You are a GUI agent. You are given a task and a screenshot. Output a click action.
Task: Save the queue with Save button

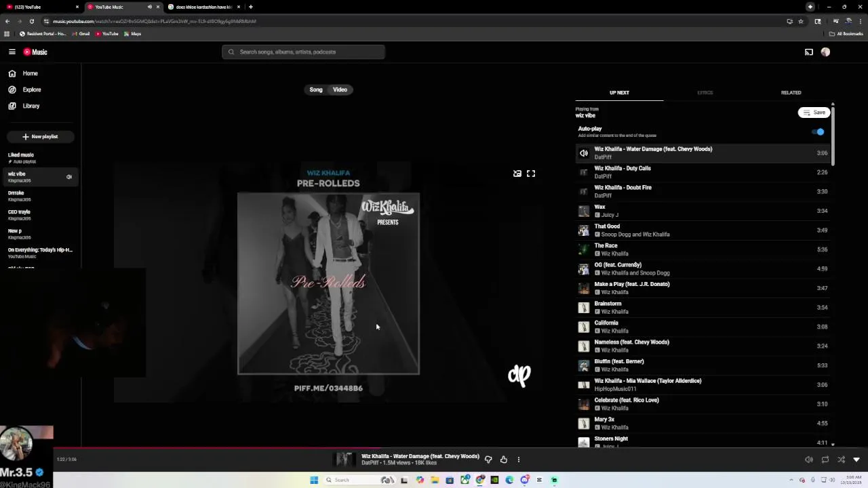(x=814, y=113)
